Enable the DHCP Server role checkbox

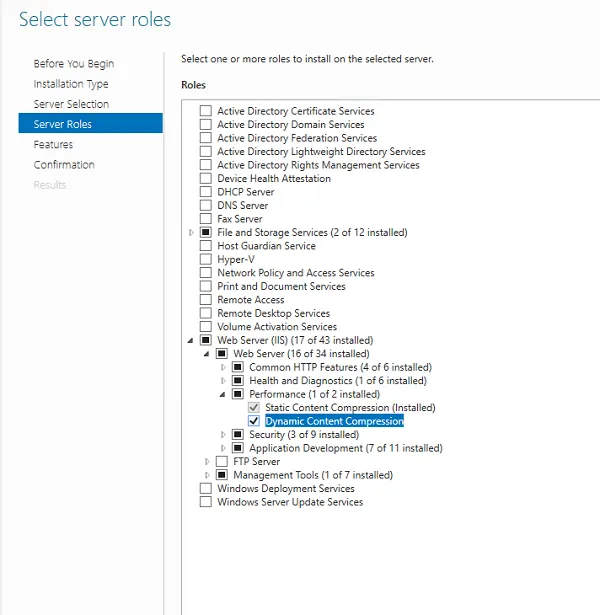(x=206, y=192)
